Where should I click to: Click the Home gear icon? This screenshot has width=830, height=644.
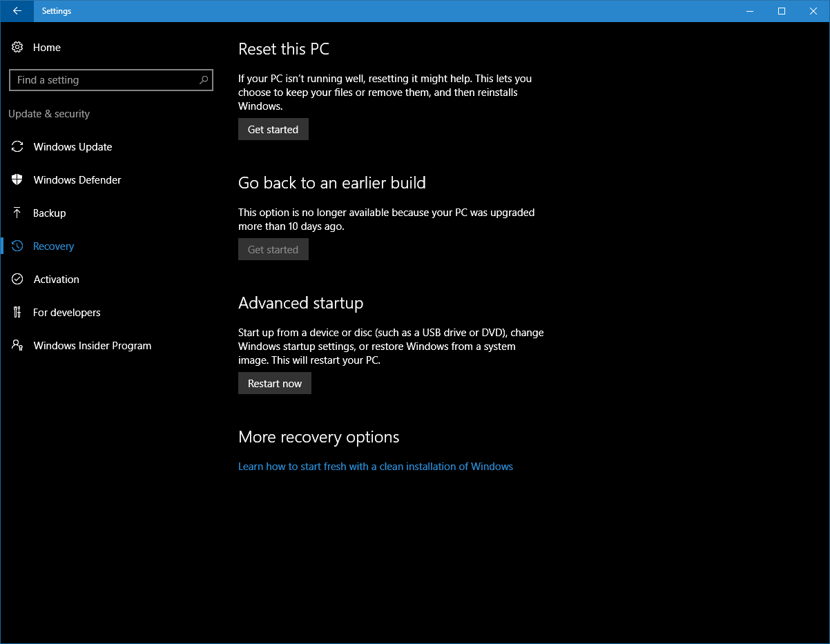(x=17, y=47)
